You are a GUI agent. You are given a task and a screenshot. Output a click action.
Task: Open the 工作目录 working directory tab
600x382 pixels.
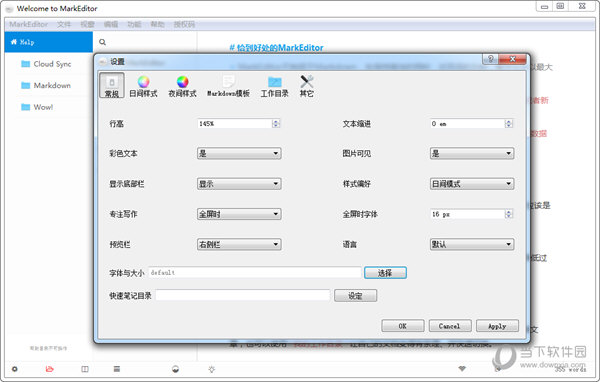point(274,86)
